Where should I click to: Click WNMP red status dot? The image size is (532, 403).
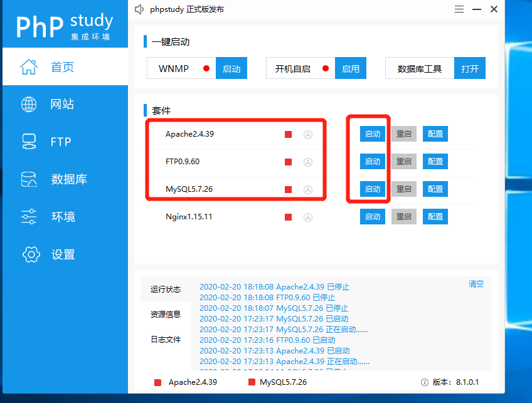tap(206, 68)
